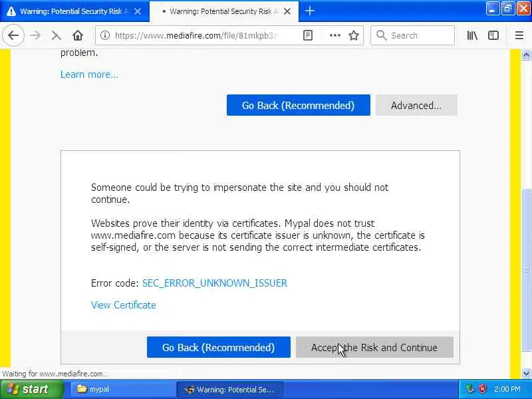532x399 pixels.
Task: Go to the Home page icon
Action: pyautogui.click(x=78, y=35)
